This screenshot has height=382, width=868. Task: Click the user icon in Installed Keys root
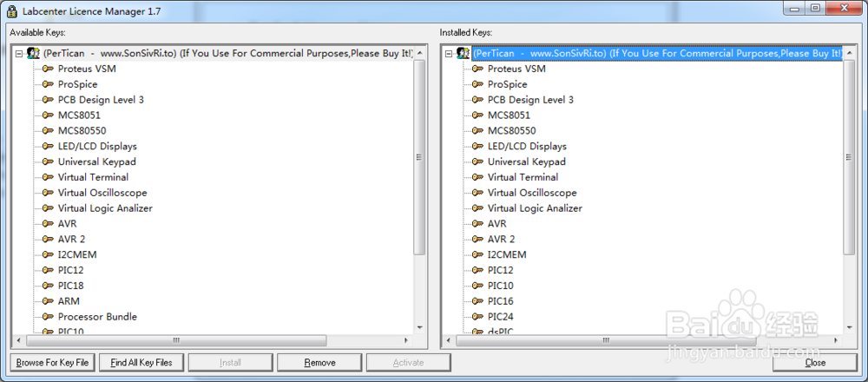pos(463,53)
